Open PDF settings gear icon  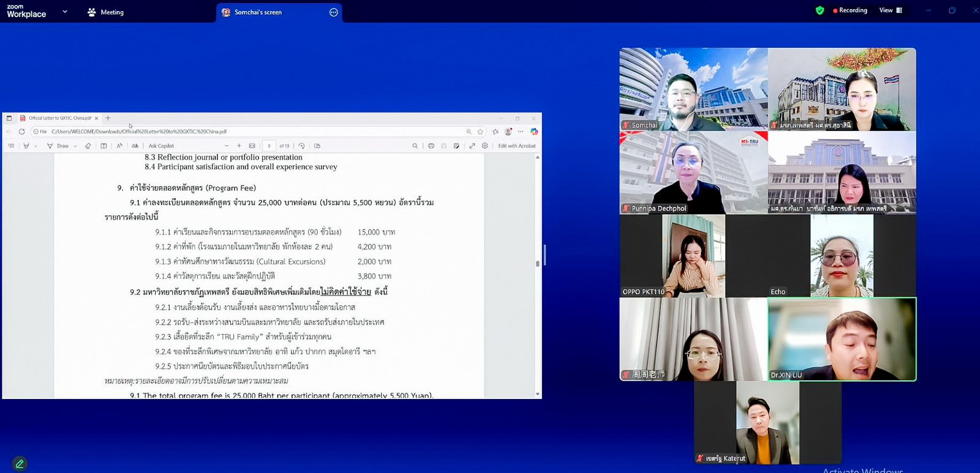tap(484, 146)
